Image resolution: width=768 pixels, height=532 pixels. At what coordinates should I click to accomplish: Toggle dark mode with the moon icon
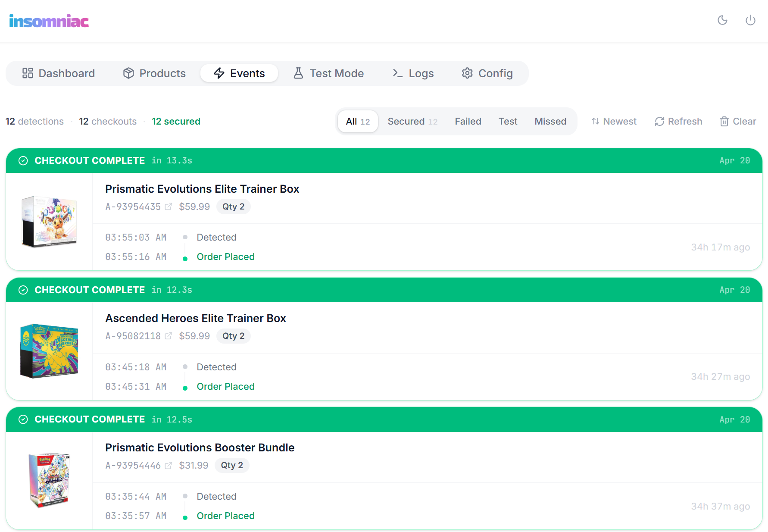pyautogui.click(x=722, y=20)
